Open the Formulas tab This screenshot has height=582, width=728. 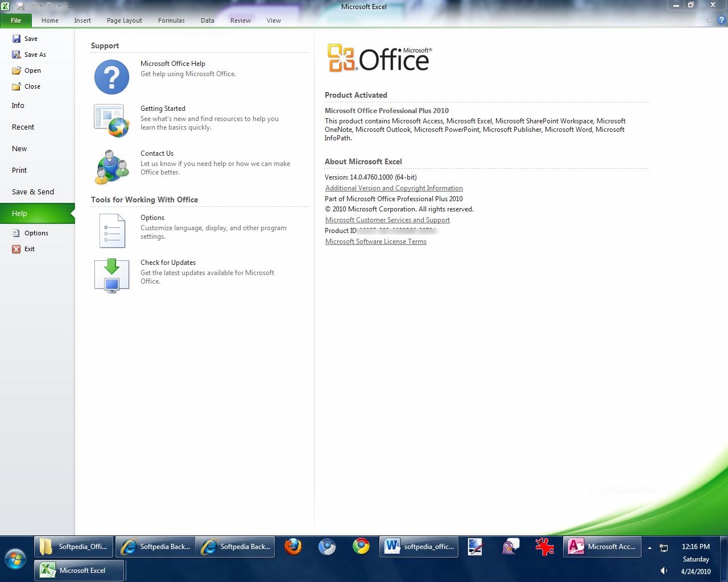pyautogui.click(x=171, y=20)
